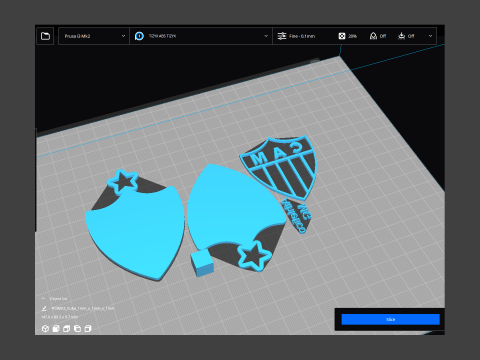This screenshot has width=480, height=360.
Task: Select the 3D perspective view cube icon
Action: (45, 329)
